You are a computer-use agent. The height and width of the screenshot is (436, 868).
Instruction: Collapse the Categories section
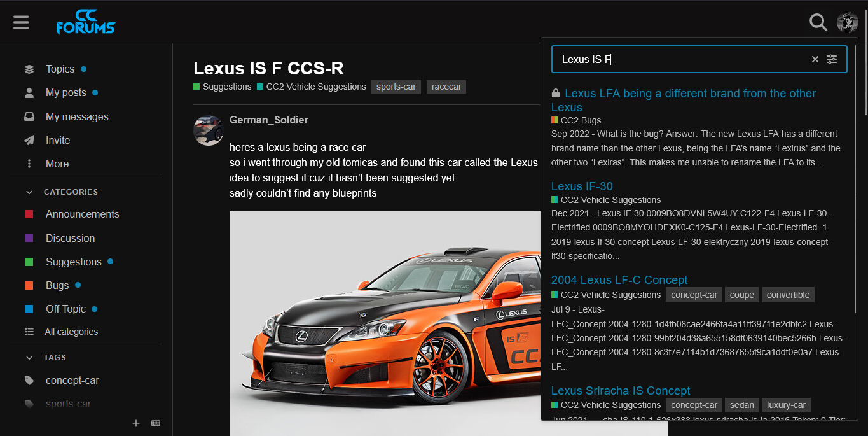pyautogui.click(x=29, y=192)
